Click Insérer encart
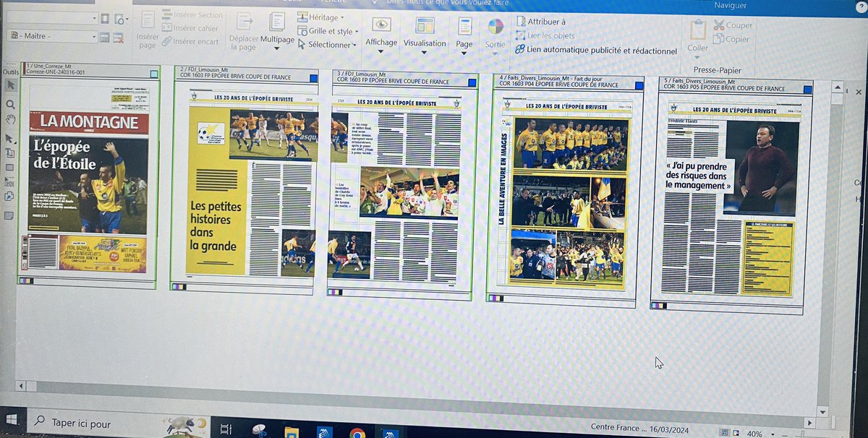The image size is (868, 438). click(189, 41)
